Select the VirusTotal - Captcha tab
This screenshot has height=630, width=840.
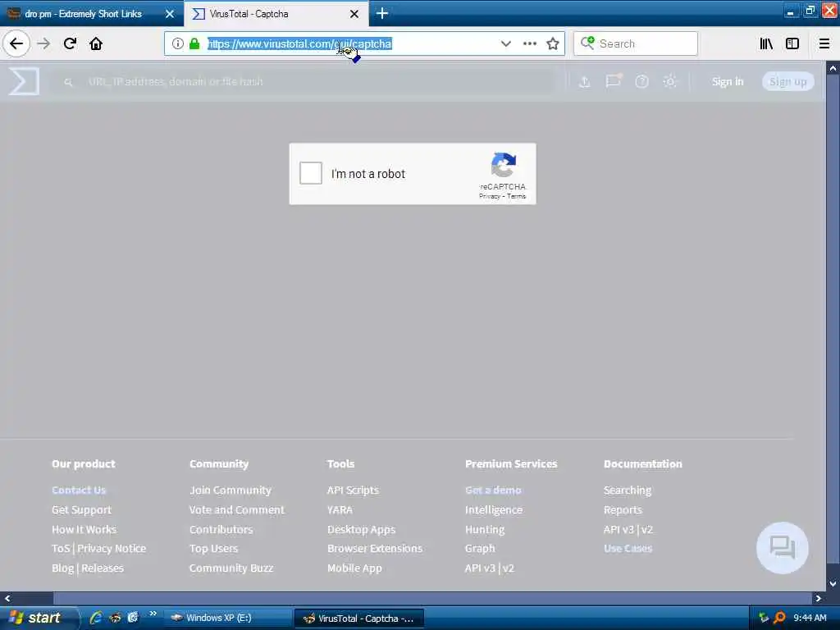(x=276, y=14)
